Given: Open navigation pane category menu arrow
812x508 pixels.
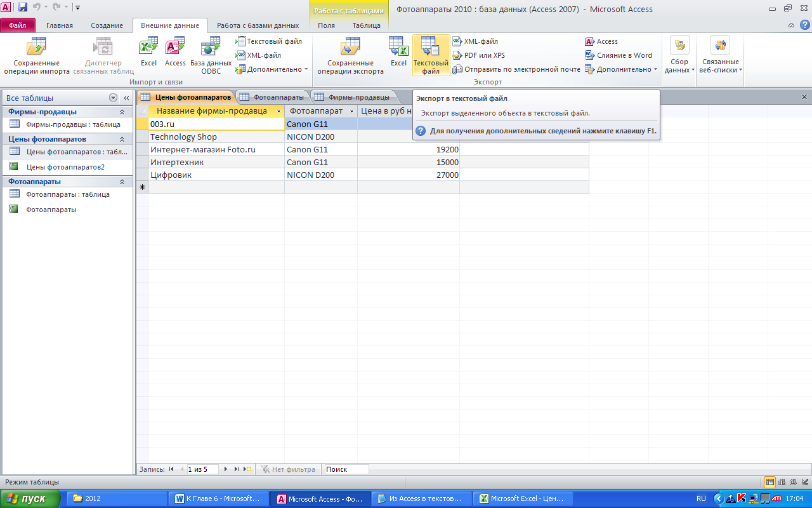Looking at the screenshot, I should [x=113, y=98].
